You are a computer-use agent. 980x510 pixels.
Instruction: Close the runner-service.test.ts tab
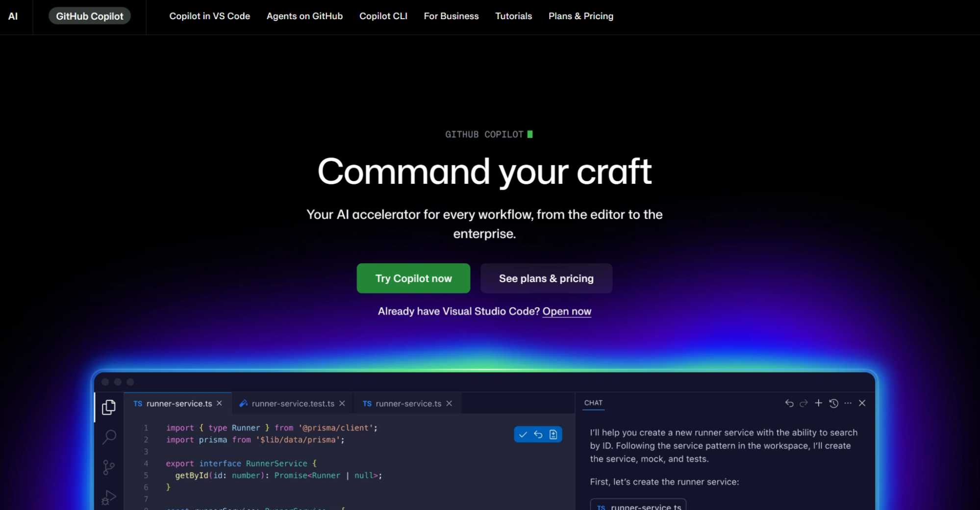[x=342, y=403]
